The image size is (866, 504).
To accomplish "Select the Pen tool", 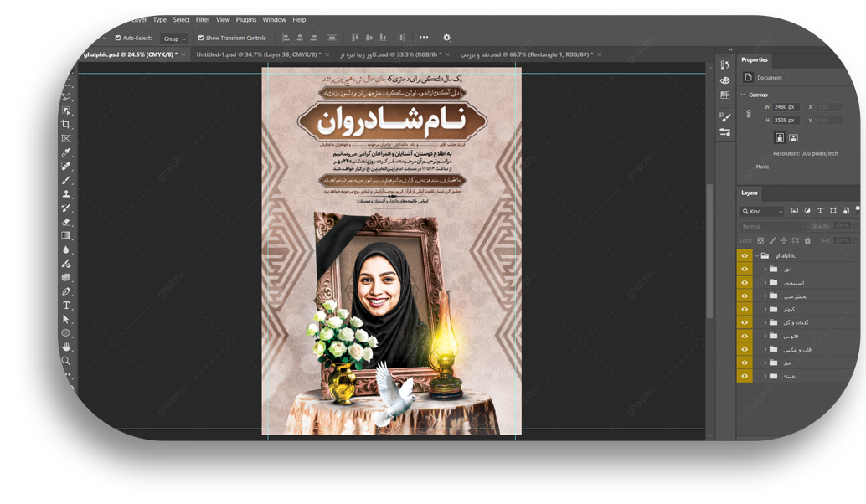I will point(66,291).
